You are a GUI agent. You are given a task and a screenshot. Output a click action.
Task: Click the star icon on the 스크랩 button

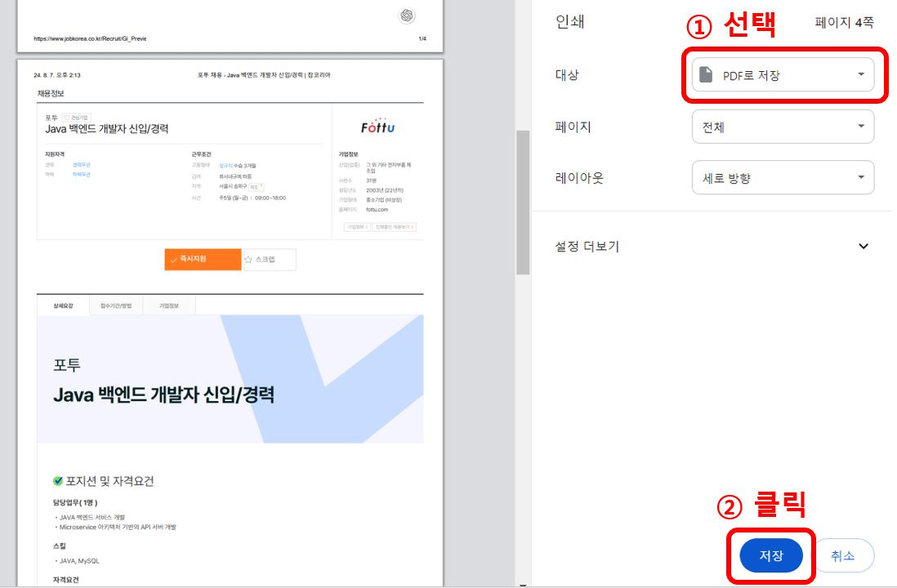click(249, 260)
